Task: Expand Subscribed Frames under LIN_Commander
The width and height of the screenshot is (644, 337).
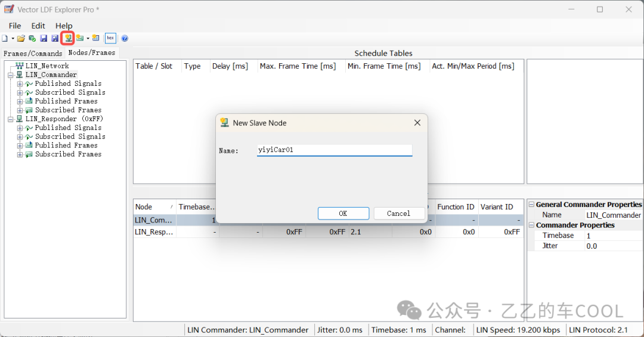Action: coord(20,110)
